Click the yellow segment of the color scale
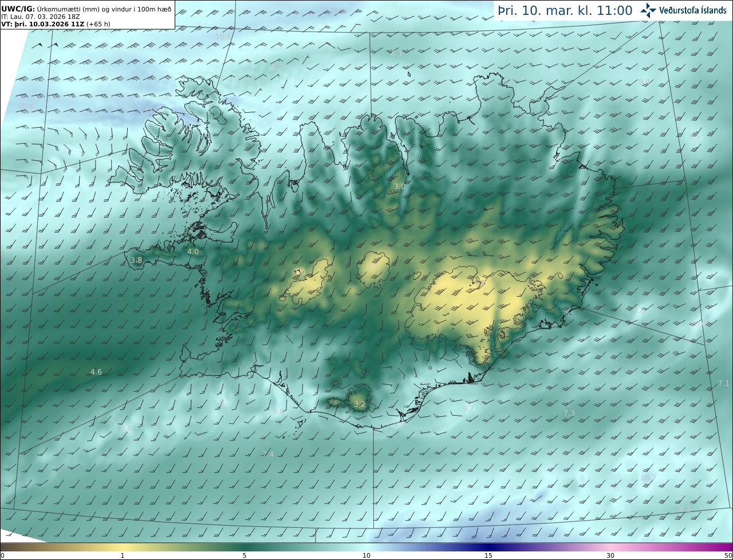 tap(123, 547)
